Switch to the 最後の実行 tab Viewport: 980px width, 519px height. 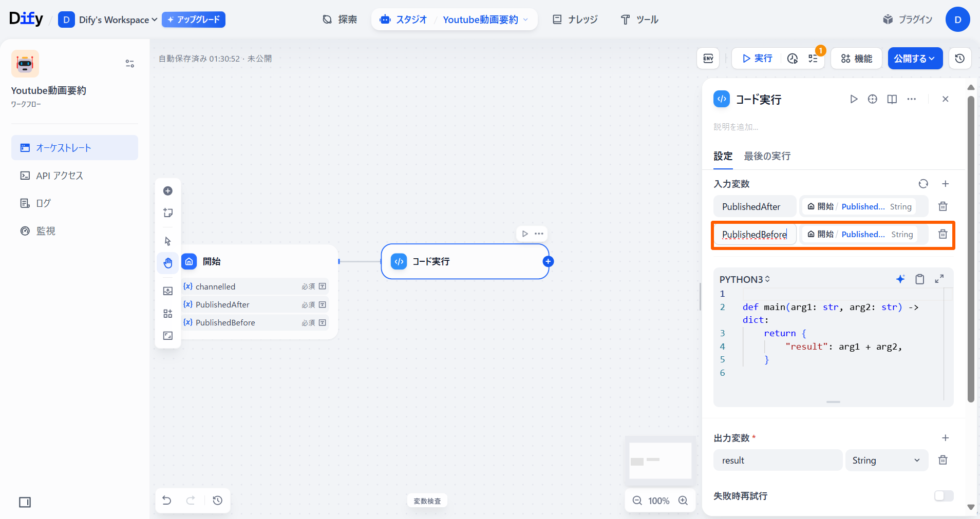click(767, 156)
